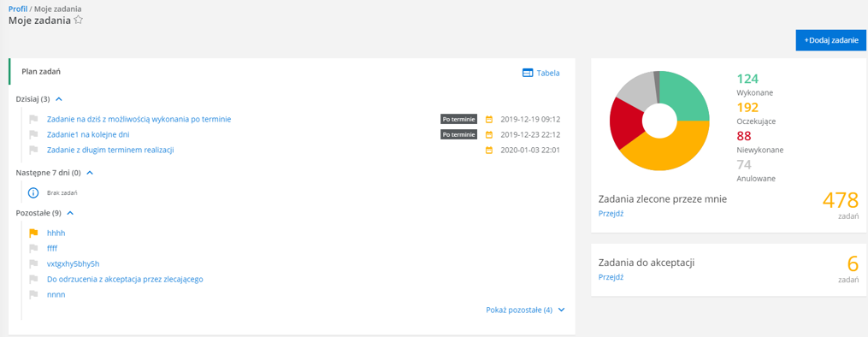Click the '124' Wykonane count
This screenshot has width=868, height=337.
[x=747, y=80]
